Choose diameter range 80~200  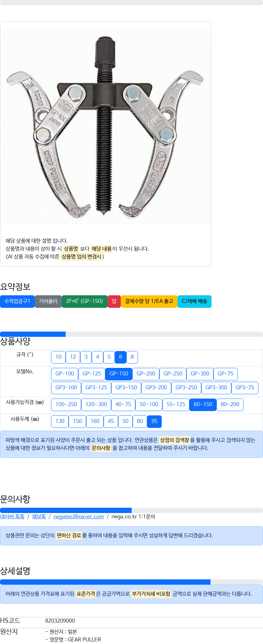tap(230, 404)
